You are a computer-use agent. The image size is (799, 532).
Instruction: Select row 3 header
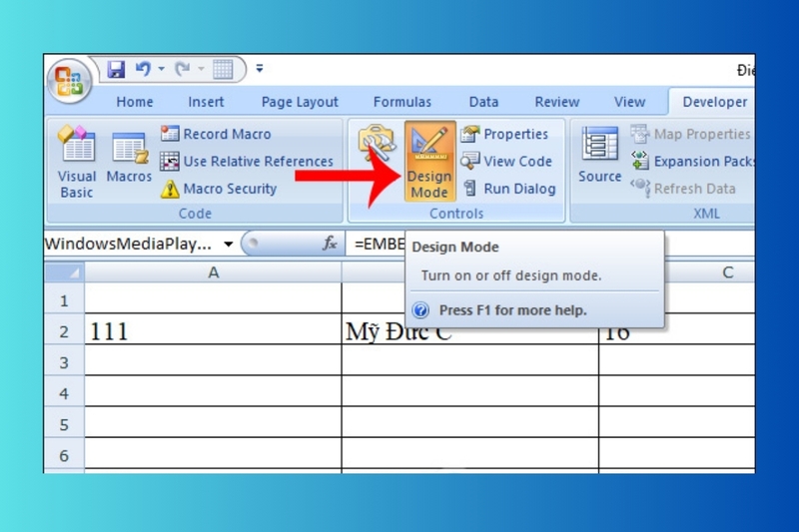[x=64, y=362]
